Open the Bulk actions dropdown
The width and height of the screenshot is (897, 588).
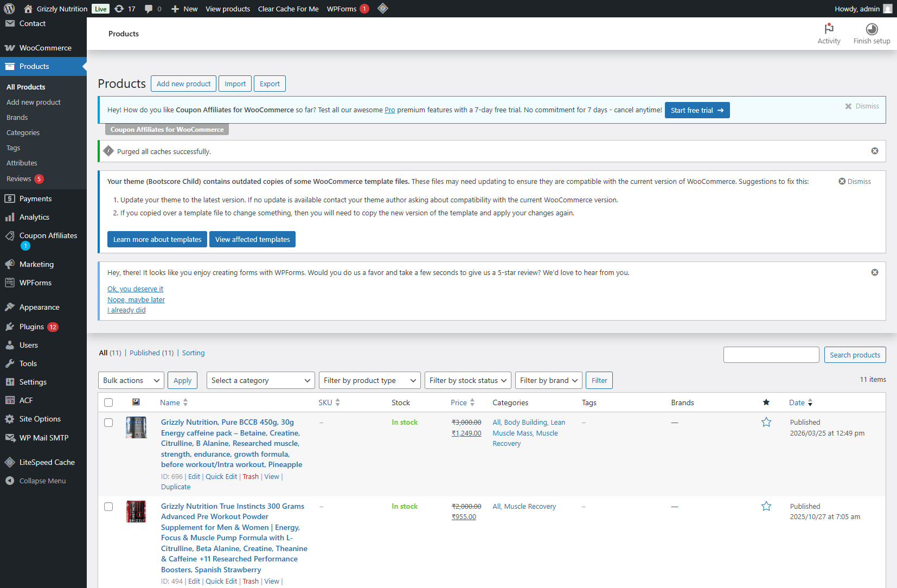point(131,380)
